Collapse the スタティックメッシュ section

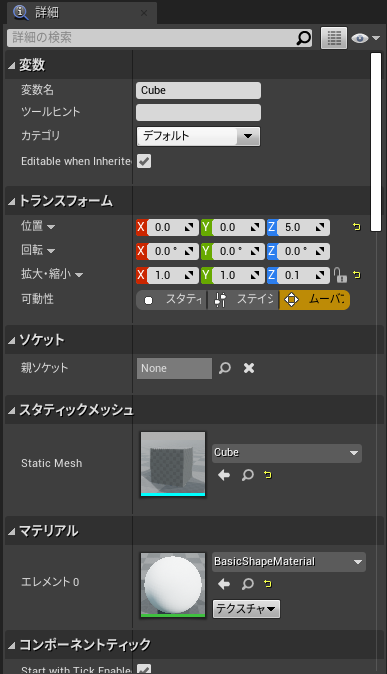tap(12, 411)
